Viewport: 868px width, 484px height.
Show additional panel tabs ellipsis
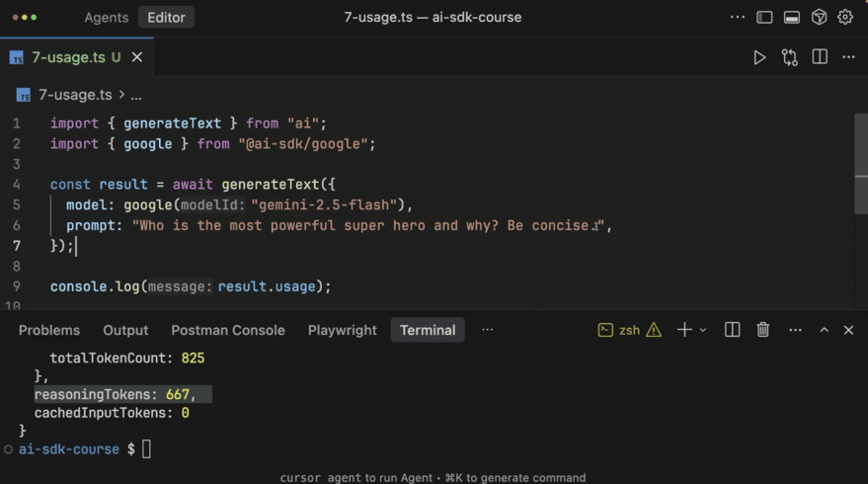click(487, 330)
